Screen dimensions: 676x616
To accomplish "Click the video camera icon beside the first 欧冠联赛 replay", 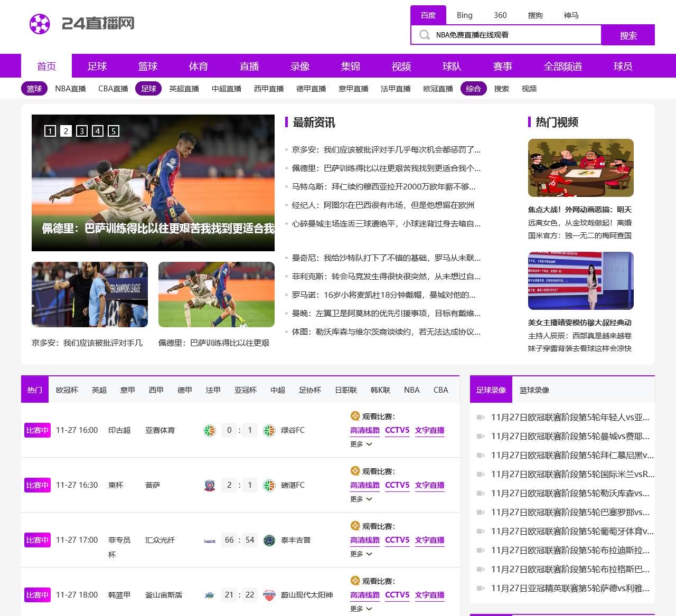I will 480,417.
